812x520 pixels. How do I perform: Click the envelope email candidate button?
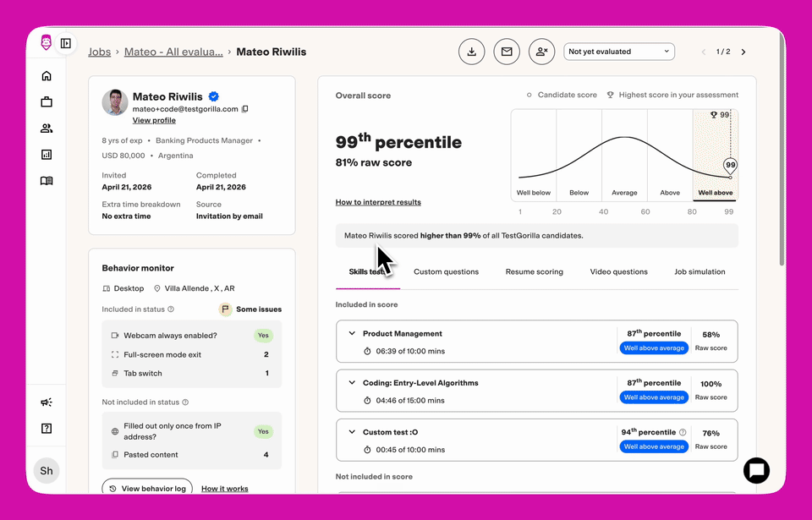point(507,52)
